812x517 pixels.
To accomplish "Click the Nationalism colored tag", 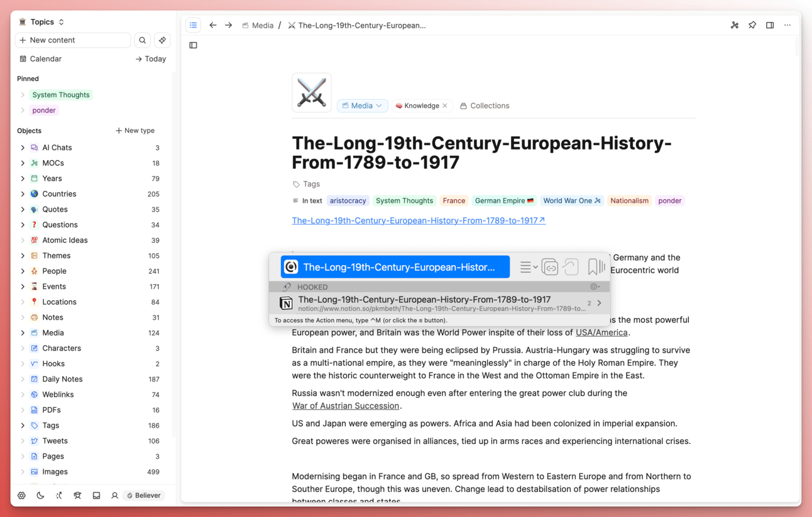I will tap(629, 201).
